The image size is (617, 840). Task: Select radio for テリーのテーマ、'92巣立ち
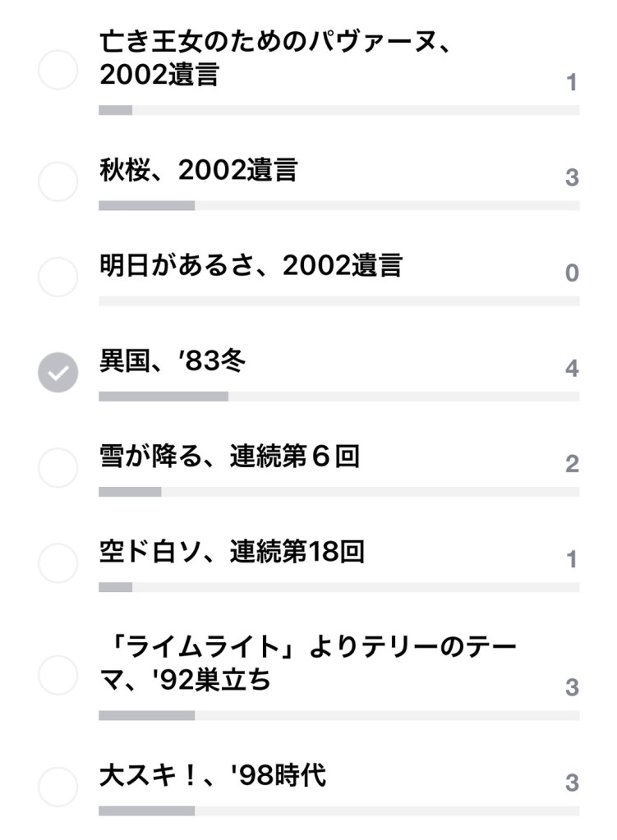58,675
